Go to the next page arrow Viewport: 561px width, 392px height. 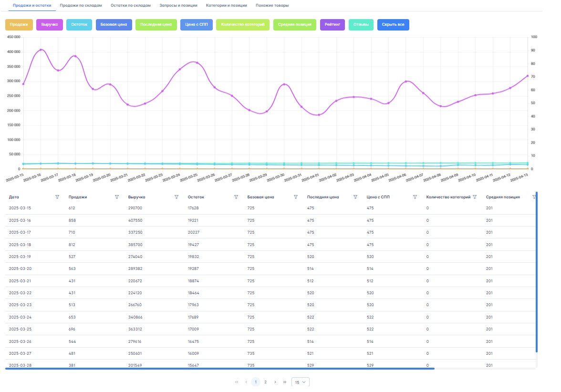275,382
